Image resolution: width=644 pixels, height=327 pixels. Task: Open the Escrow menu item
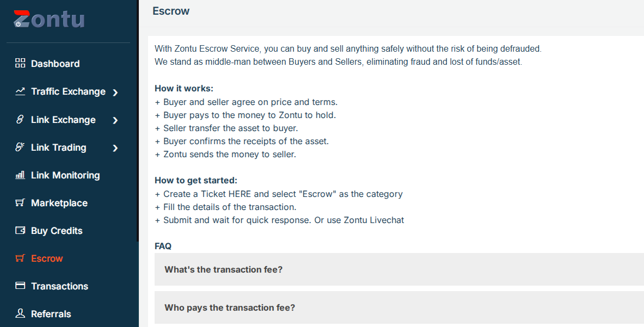pos(47,258)
